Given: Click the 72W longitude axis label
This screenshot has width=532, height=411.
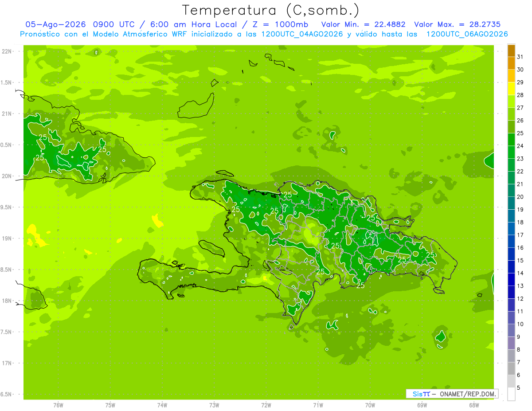Looking at the screenshot, I should coord(266,405).
